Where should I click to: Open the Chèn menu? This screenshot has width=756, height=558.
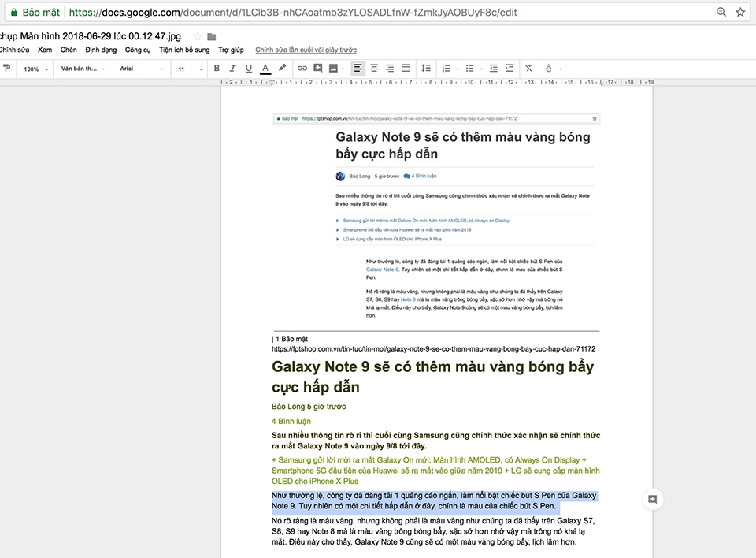point(68,49)
